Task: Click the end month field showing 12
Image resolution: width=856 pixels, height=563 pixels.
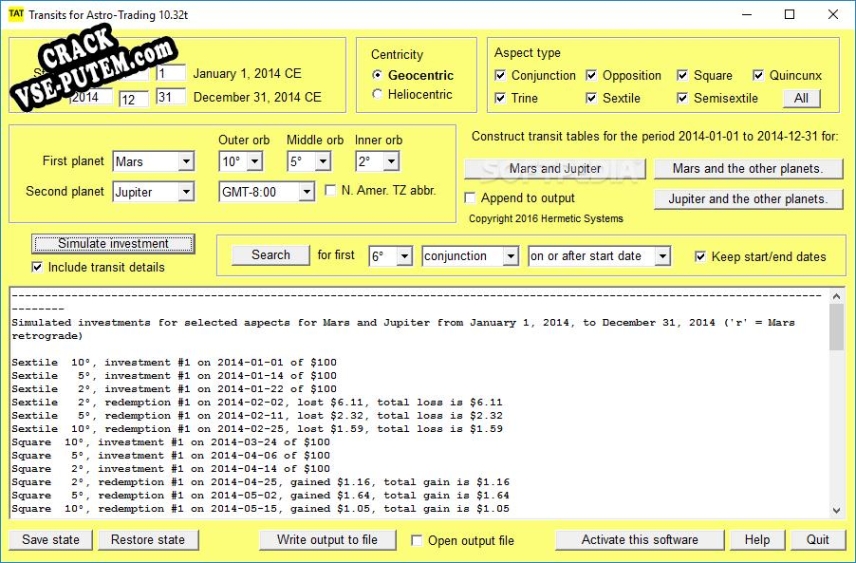Action: (x=134, y=98)
